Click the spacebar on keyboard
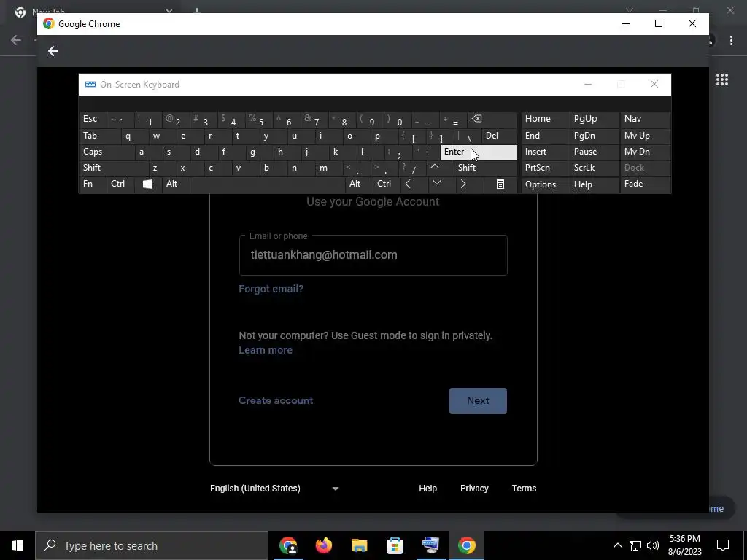 click(267, 184)
